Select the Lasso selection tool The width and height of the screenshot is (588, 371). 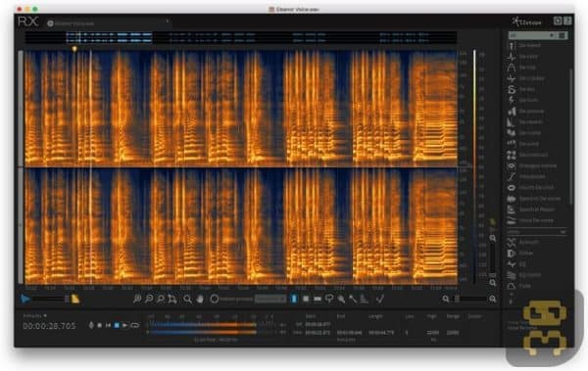click(329, 299)
